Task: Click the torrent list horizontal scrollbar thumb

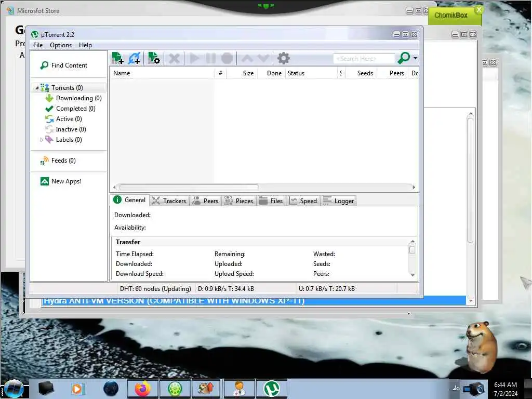Action: pyautogui.click(x=189, y=187)
